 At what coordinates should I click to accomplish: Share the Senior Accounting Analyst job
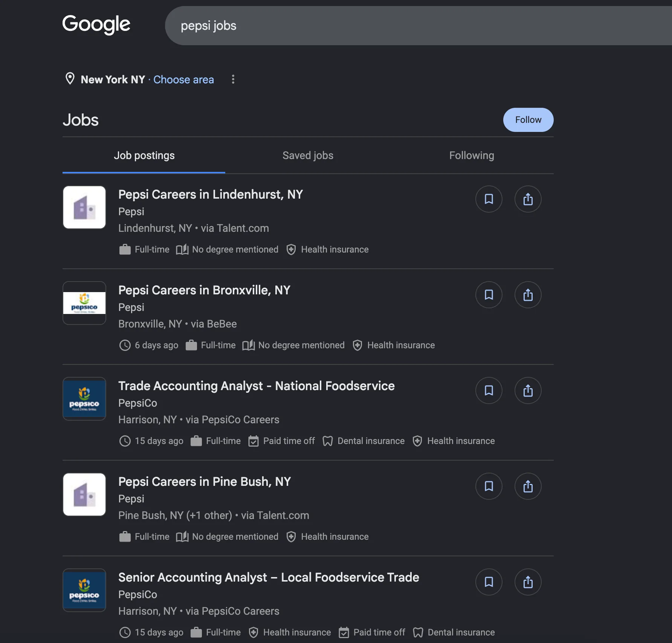coord(528,582)
